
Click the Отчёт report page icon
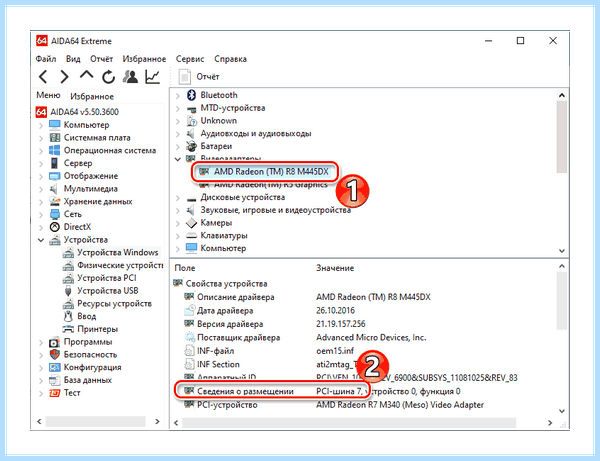(x=184, y=77)
